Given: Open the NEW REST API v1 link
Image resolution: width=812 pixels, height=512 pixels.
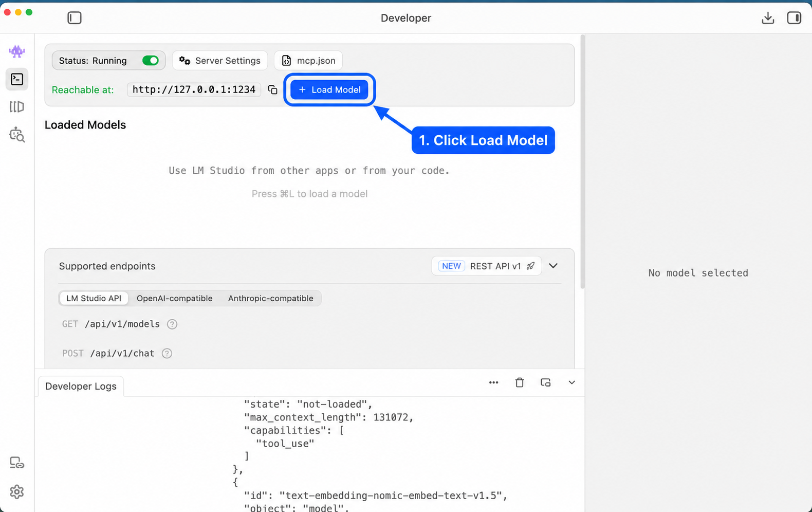Looking at the screenshot, I should click(x=486, y=266).
